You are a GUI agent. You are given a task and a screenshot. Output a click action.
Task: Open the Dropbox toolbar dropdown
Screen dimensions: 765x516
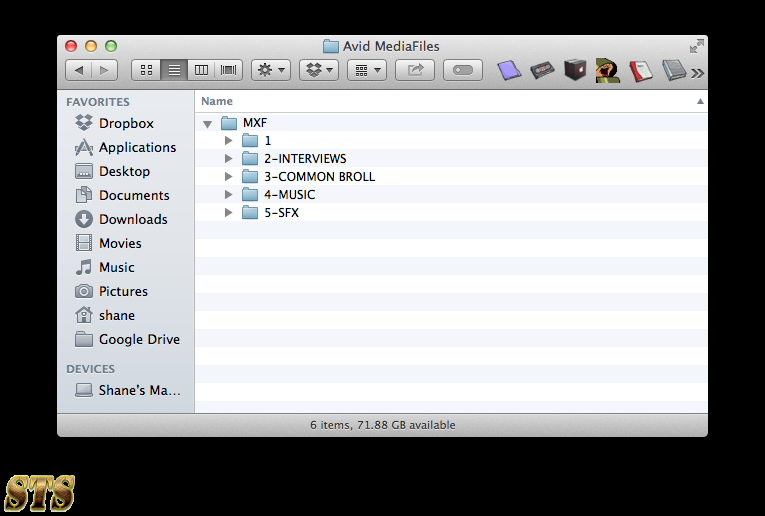319,70
